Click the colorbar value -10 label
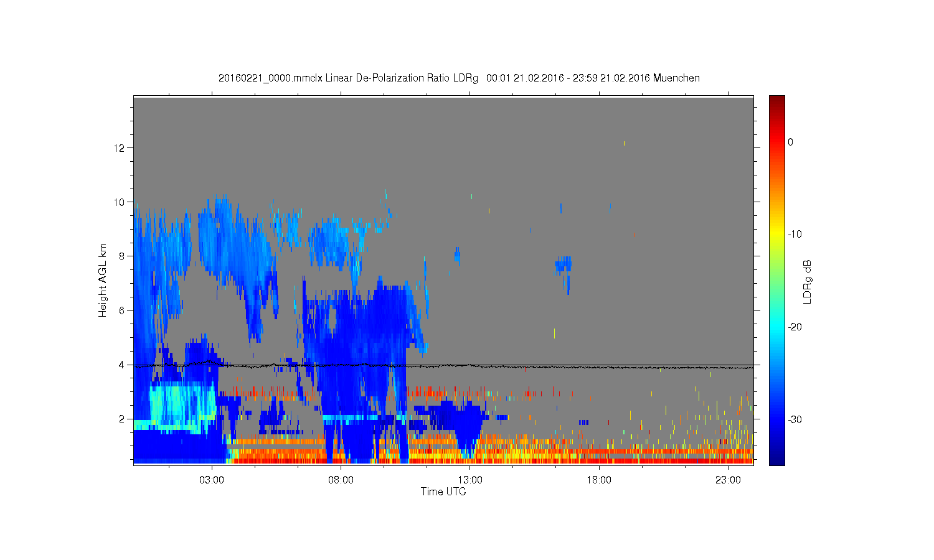The image size is (934, 560). pos(795,235)
